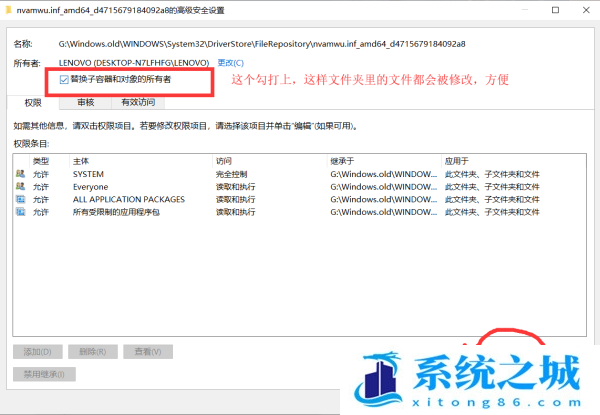Switch to the 审核 tab
The width and height of the screenshot is (600, 415).
pos(85,102)
